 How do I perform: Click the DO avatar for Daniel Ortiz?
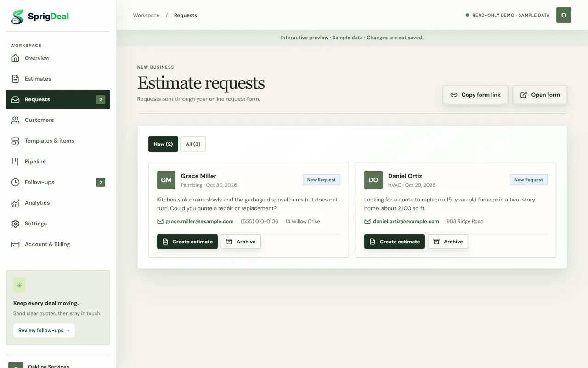[373, 180]
